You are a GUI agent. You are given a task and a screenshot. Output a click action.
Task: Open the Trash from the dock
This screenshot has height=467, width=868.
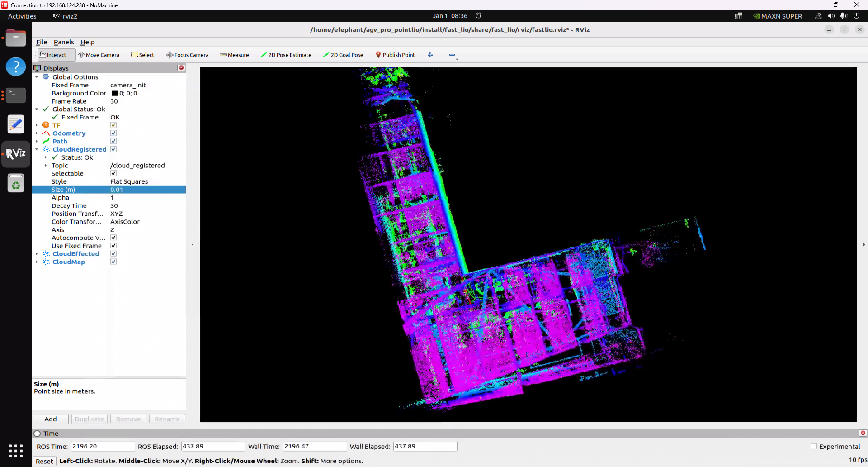[x=16, y=183]
